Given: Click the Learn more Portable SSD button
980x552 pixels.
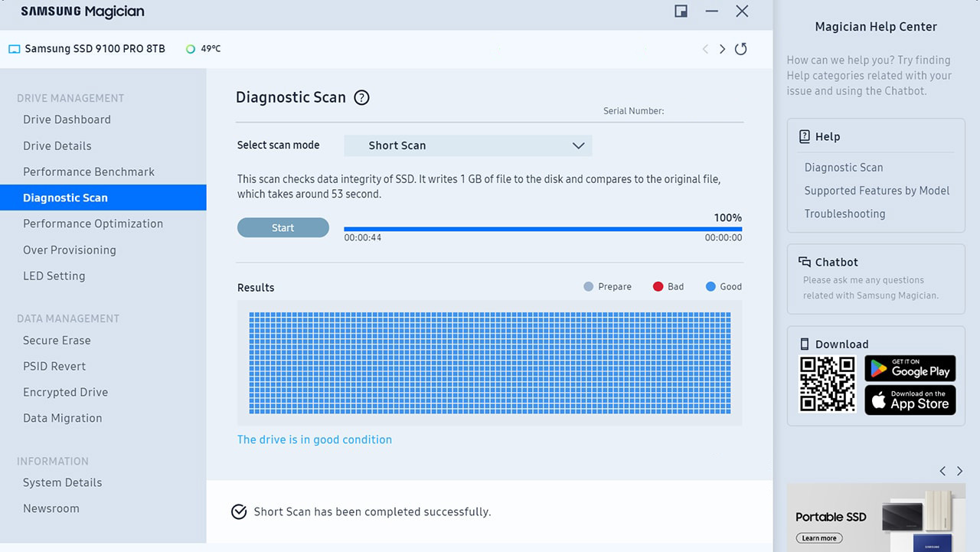Looking at the screenshot, I should pos(818,538).
